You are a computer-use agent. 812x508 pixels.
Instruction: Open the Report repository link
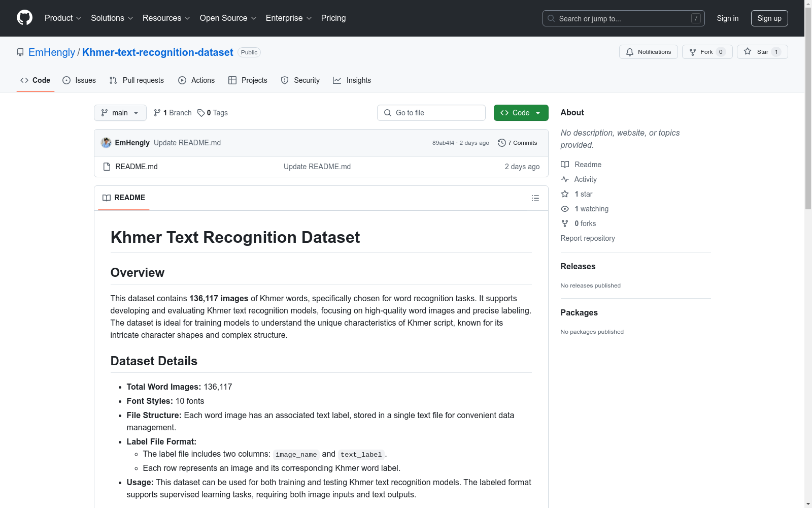588,238
